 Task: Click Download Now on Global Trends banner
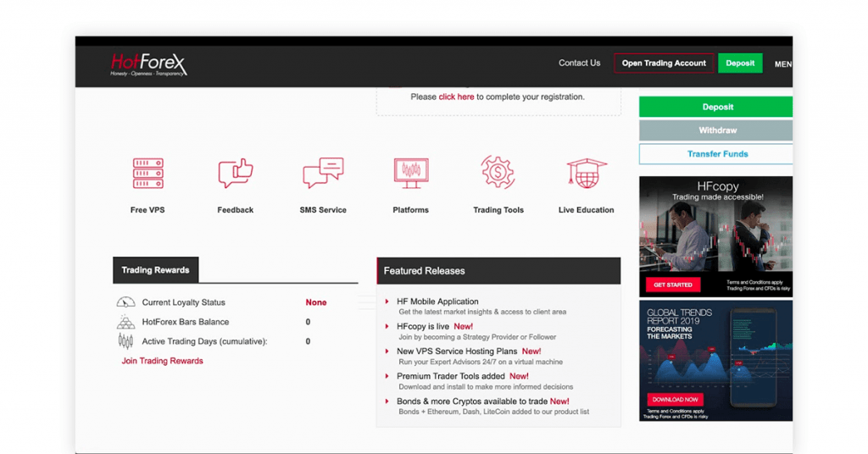pyautogui.click(x=675, y=399)
